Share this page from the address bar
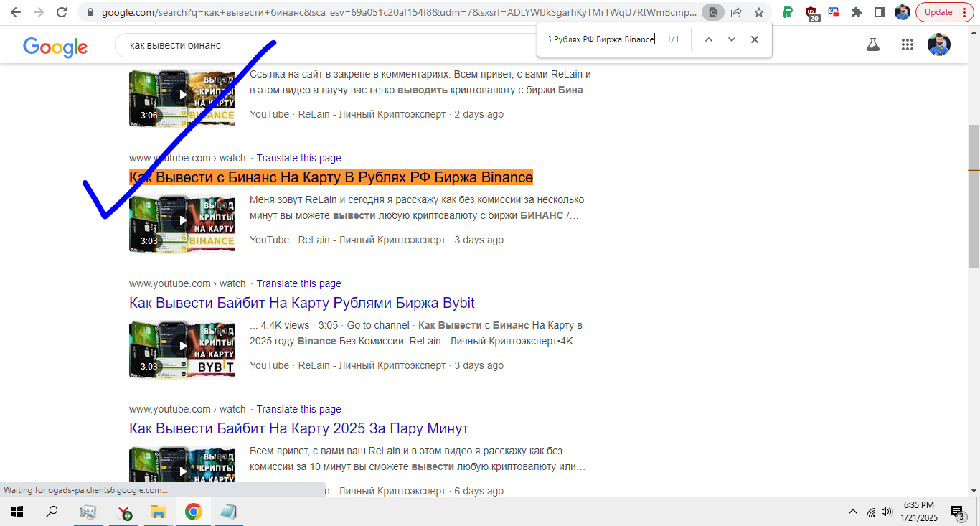Viewport: 980px width, 526px height. point(736,12)
